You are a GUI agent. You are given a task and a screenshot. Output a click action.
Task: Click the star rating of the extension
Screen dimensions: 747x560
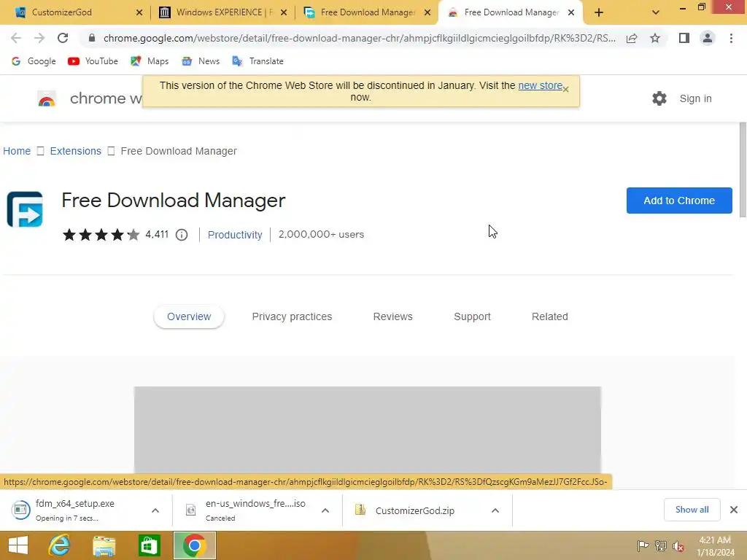(101, 234)
